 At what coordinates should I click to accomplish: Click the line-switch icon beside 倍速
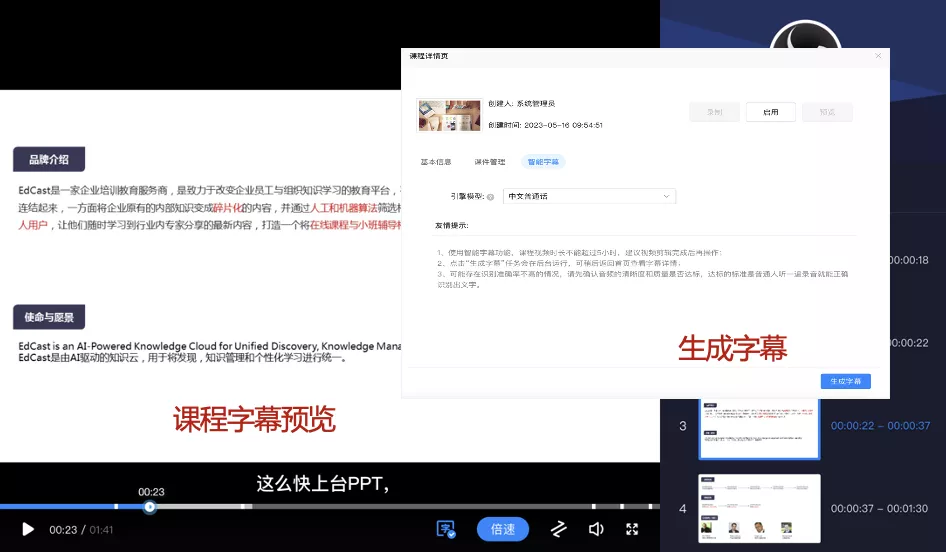tap(559, 529)
